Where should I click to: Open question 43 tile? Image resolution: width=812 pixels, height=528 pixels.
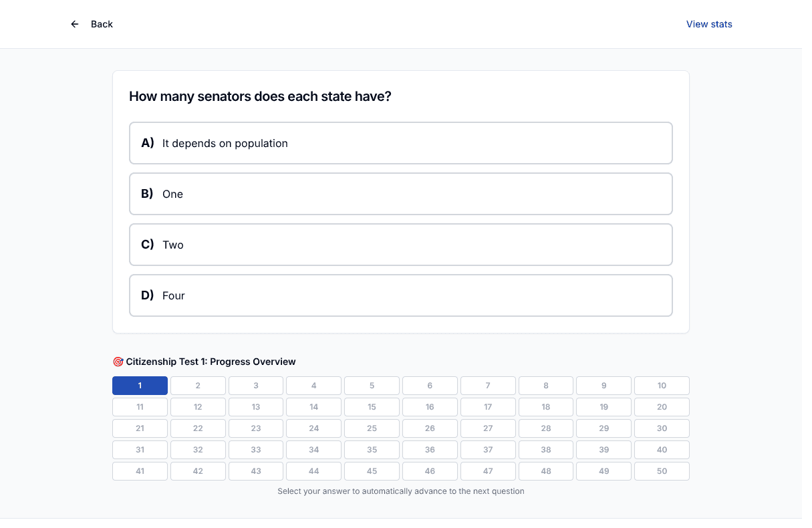point(256,471)
